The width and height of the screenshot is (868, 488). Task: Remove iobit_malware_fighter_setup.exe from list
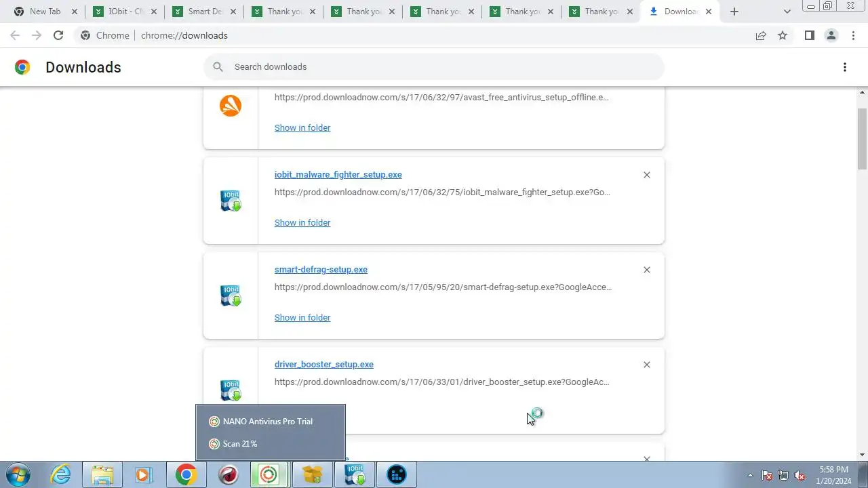point(647,175)
